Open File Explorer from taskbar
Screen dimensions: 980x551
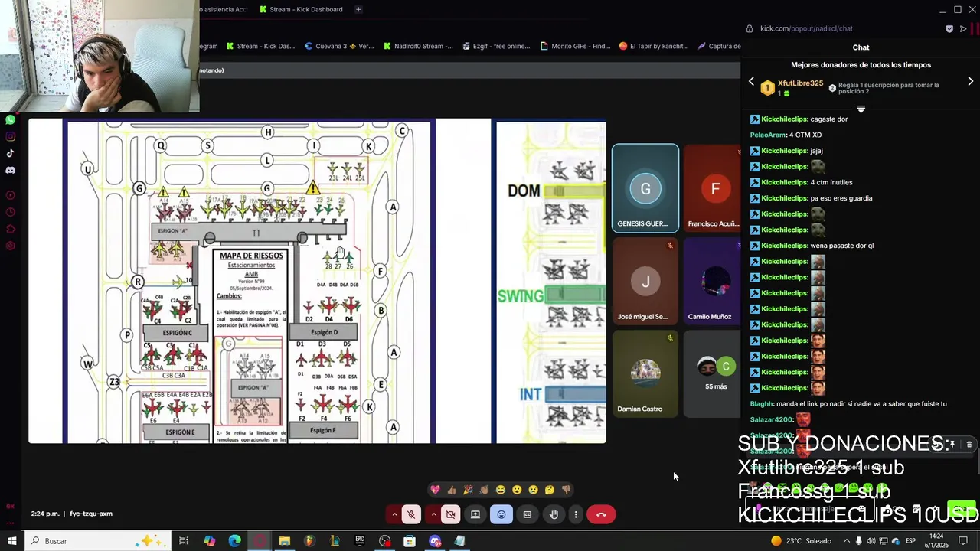[x=284, y=541]
